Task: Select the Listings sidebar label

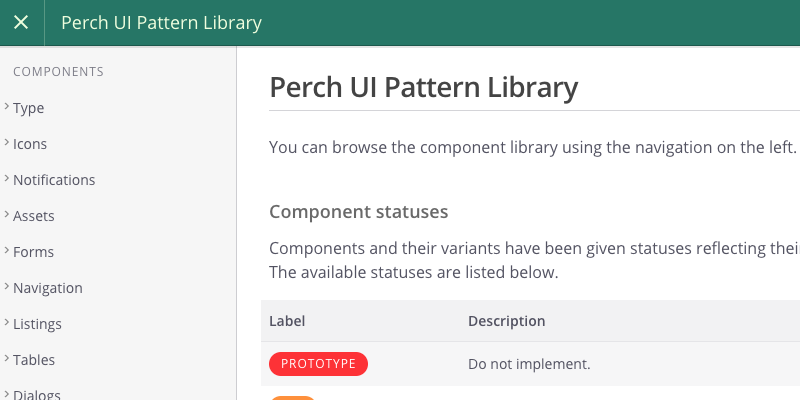Action: pos(37,324)
